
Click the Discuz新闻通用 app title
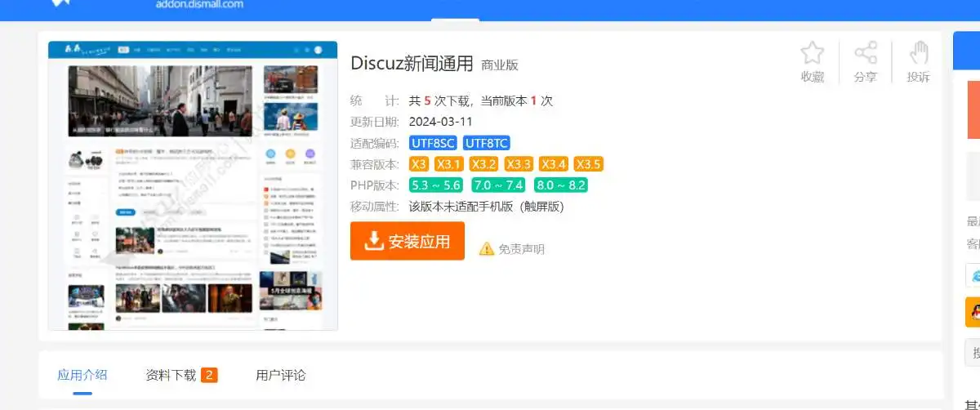click(412, 63)
